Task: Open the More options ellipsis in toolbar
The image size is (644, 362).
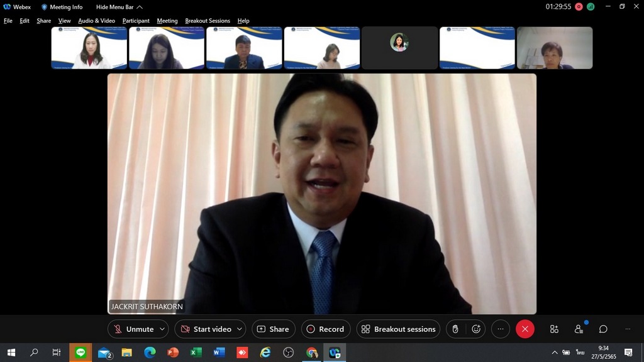Action: [x=501, y=329]
